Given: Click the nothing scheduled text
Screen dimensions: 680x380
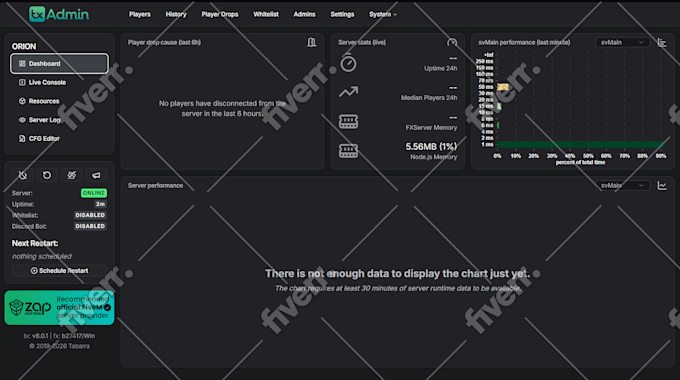Looking at the screenshot, I should pos(42,256).
